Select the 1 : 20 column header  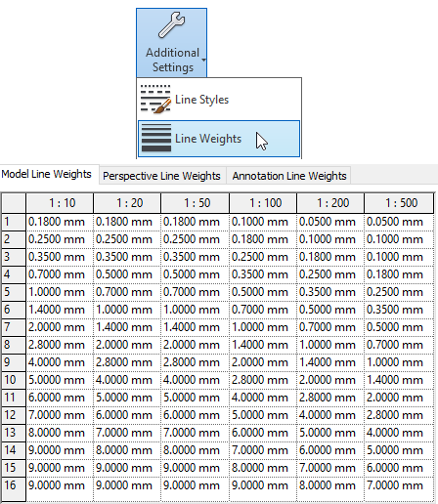click(127, 203)
